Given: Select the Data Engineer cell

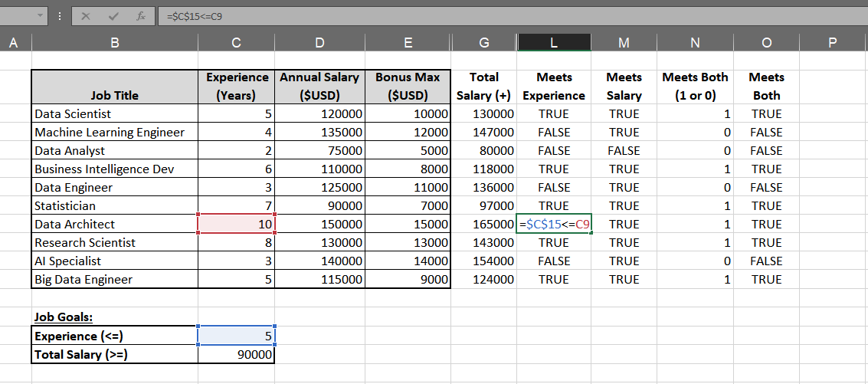Looking at the screenshot, I should click(x=115, y=187).
